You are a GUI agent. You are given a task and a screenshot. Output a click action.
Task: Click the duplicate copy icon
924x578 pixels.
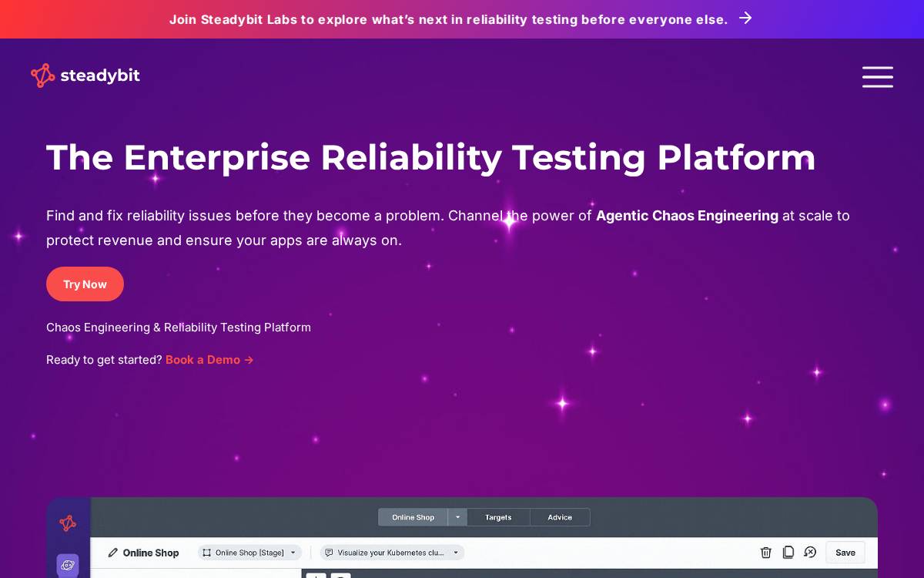[x=788, y=552]
